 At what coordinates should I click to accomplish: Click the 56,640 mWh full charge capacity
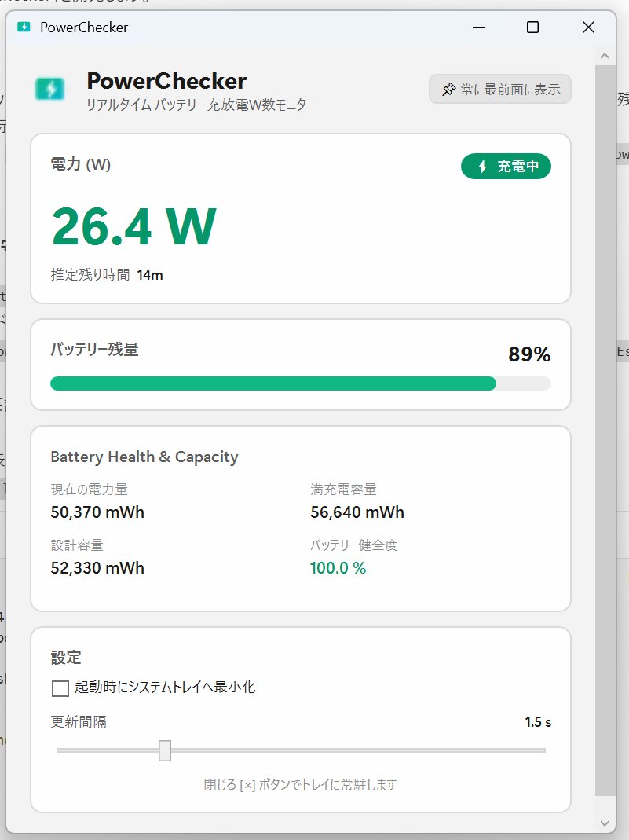coord(357,512)
